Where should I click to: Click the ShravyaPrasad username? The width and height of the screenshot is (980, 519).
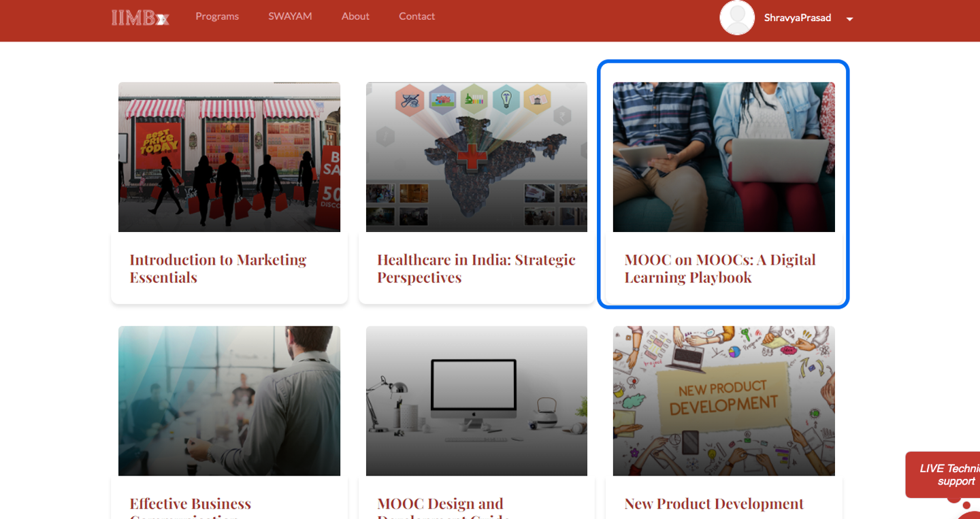point(797,18)
